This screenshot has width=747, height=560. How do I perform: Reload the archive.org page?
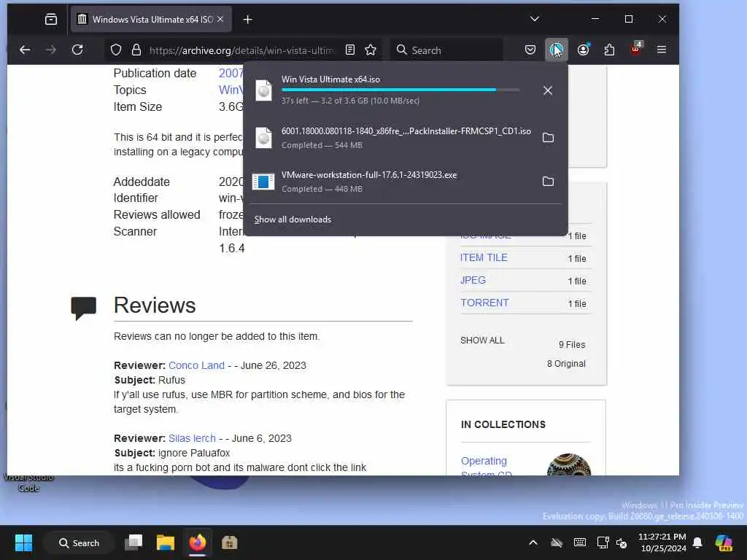coord(77,50)
